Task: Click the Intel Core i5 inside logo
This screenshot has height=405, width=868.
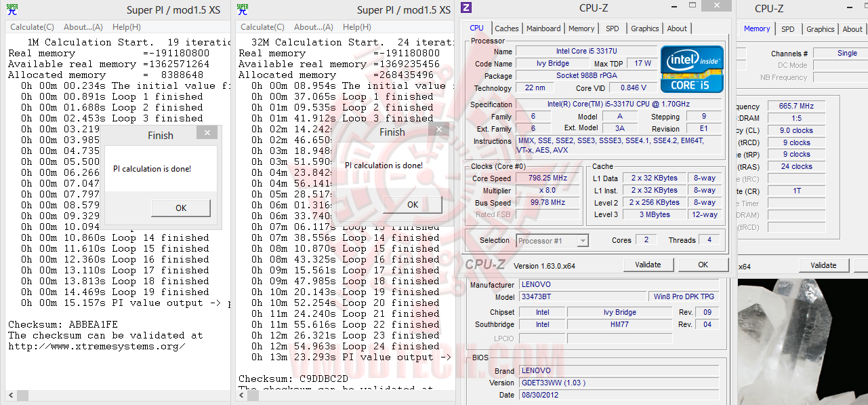Action: [692, 69]
